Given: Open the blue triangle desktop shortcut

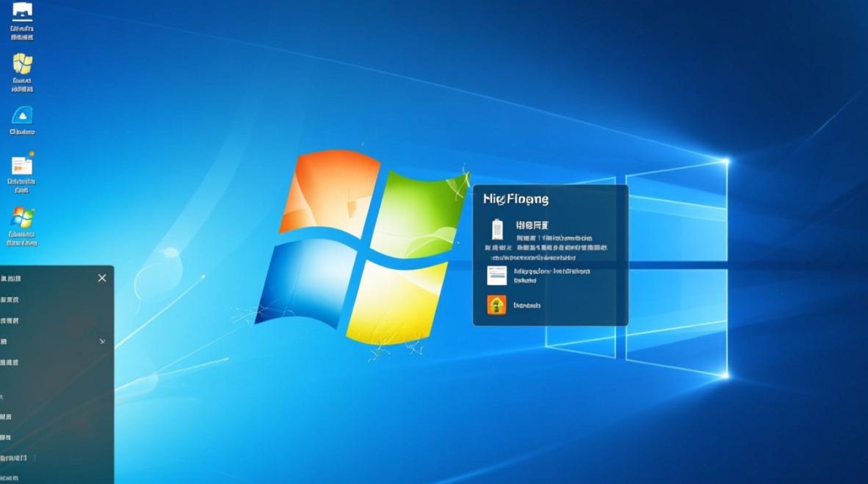Looking at the screenshot, I should click(x=22, y=115).
